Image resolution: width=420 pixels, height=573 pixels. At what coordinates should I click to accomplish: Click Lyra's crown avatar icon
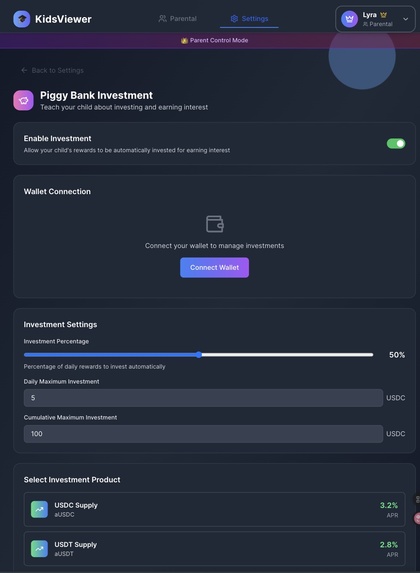[x=349, y=19]
